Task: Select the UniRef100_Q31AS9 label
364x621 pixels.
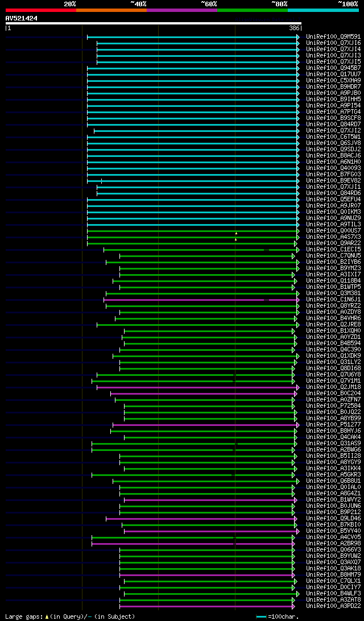Action: click(333, 444)
